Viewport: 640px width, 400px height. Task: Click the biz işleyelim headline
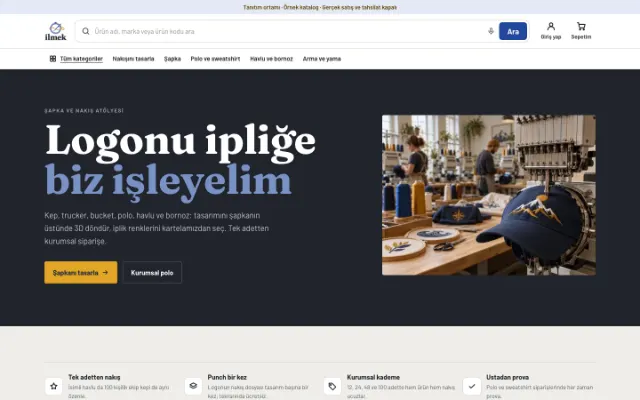coord(168,182)
